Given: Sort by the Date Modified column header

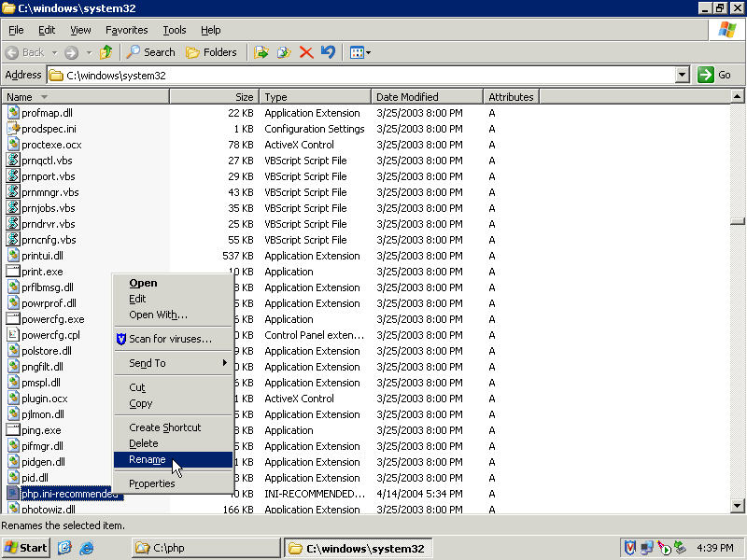Looking at the screenshot, I should coord(427,97).
